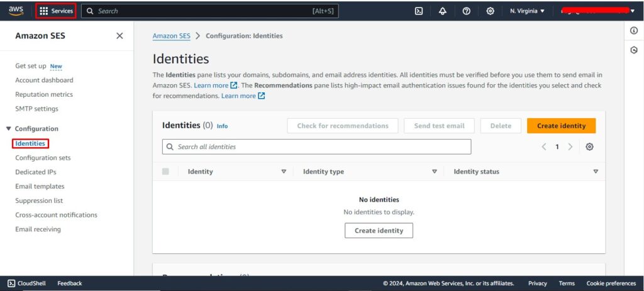Click the orange Create identity button
Screen dimensions: 644x291
coord(561,126)
